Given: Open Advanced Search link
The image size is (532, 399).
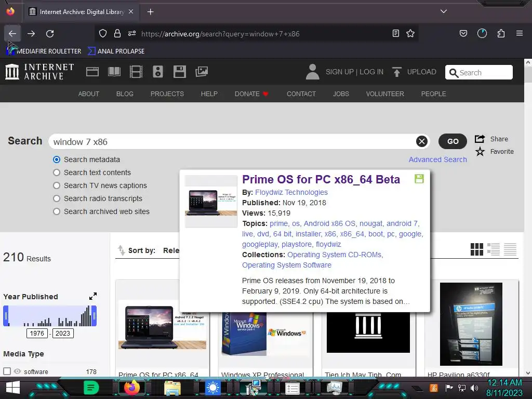Looking at the screenshot, I should (437, 159).
